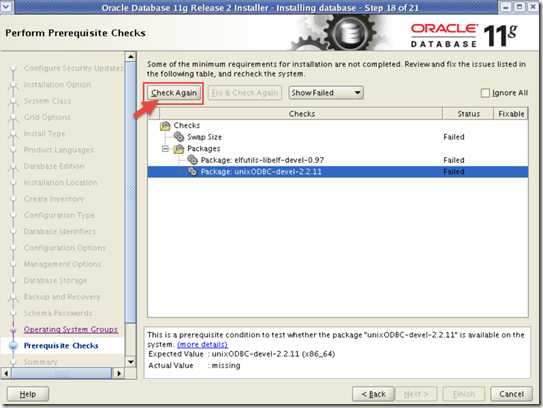Click the Database Storage step

pos(55,281)
